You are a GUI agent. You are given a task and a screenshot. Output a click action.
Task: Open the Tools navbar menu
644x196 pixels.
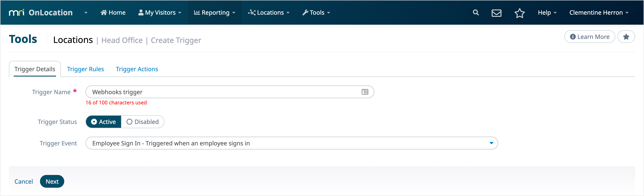pyautogui.click(x=316, y=13)
